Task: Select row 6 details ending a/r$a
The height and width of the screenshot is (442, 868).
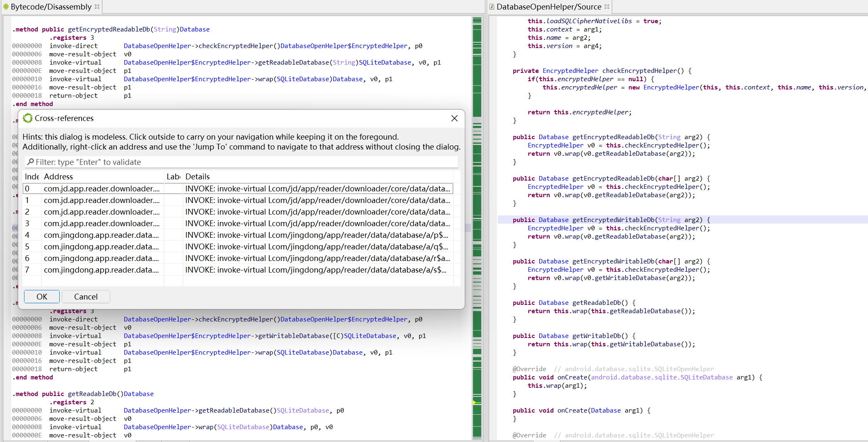Action: 318,258
